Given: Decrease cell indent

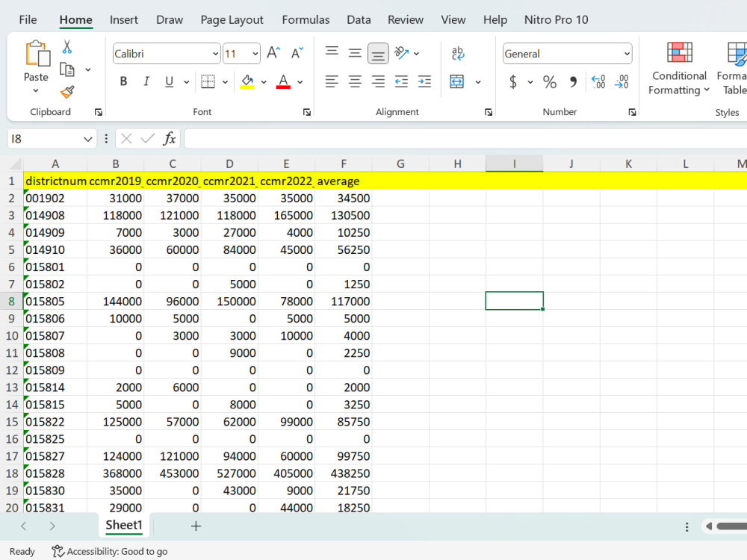Looking at the screenshot, I should coord(401,81).
